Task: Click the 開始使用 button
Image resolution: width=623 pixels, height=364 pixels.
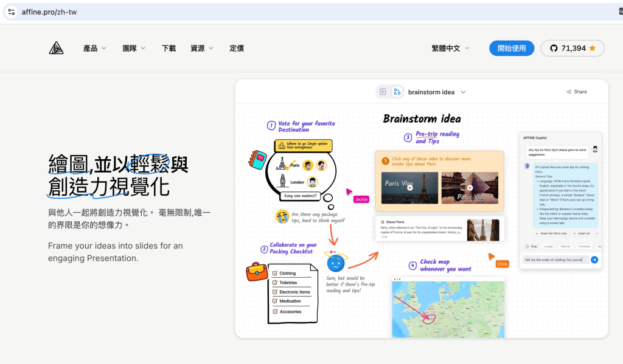Action: tap(511, 48)
